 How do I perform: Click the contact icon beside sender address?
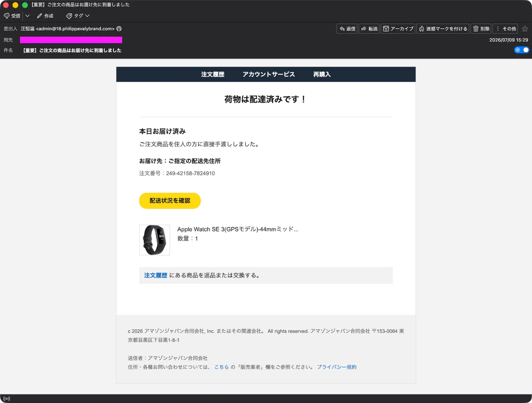pos(119,29)
